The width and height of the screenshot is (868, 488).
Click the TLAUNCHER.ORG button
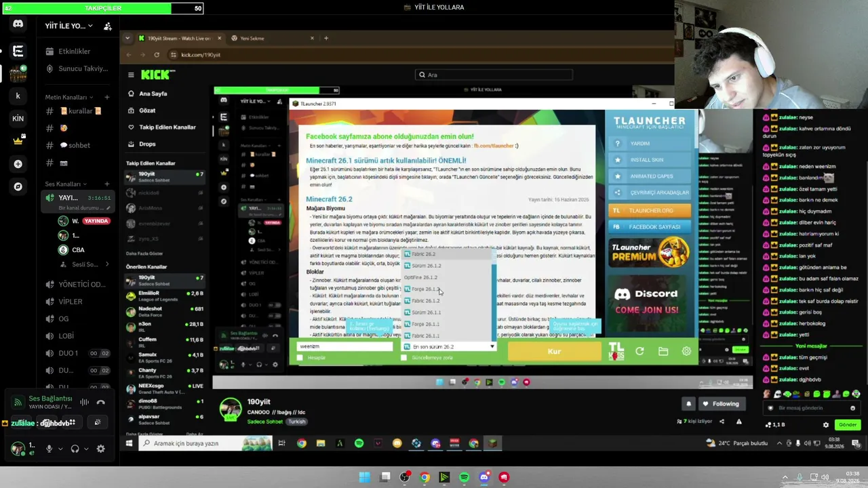pyautogui.click(x=649, y=211)
